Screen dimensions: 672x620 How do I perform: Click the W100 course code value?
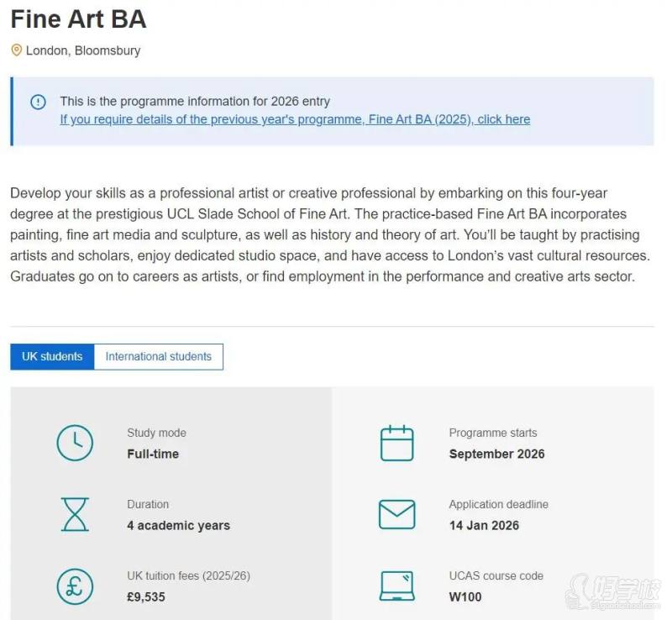[465, 597]
